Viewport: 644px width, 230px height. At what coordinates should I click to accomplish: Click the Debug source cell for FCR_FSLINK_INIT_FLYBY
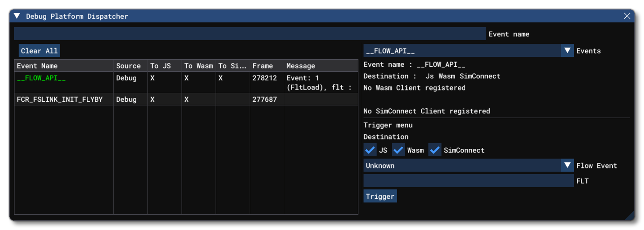[126, 99]
